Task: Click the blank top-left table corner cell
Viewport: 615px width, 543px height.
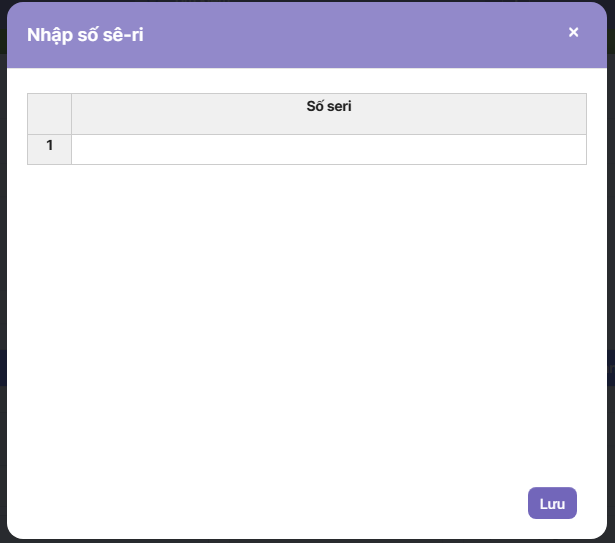Action: click(x=49, y=113)
